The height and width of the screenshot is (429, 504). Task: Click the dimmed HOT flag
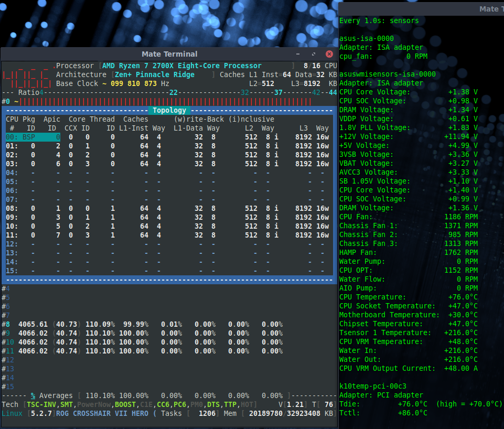(247, 404)
